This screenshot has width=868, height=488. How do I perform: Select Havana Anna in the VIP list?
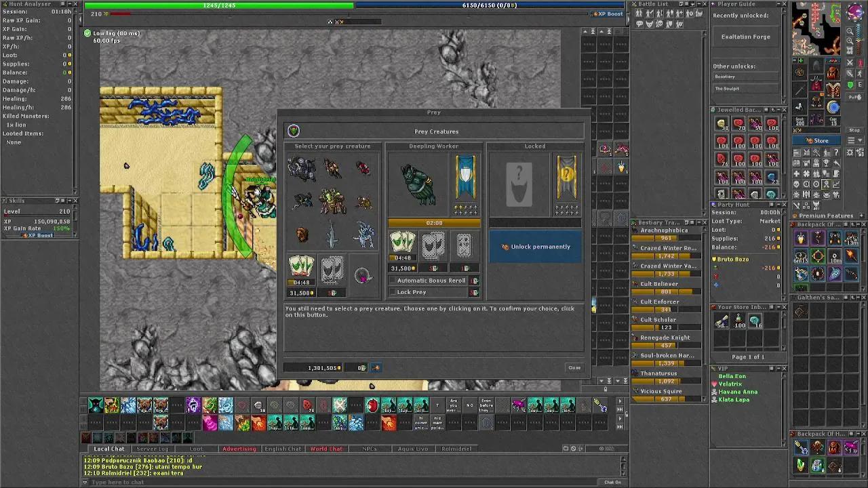pyautogui.click(x=738, y=392)
